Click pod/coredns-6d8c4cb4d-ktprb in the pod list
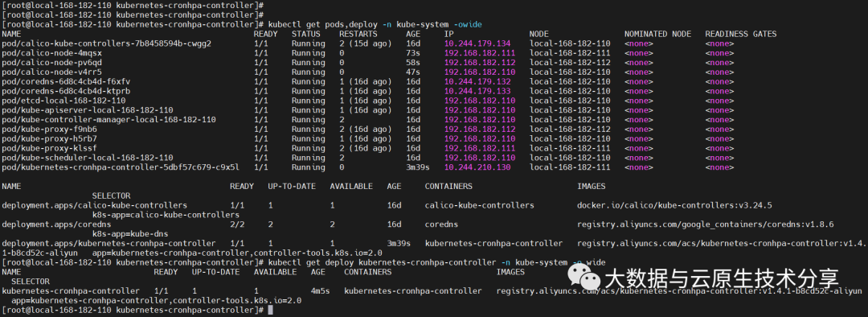Viewport: 868px width, 317px height. (x=67, y=91)
